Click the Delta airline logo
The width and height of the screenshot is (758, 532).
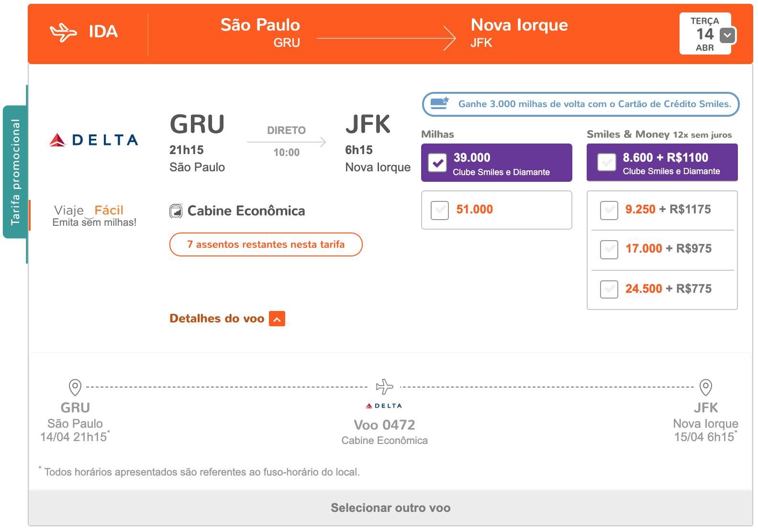click(94, 140)
